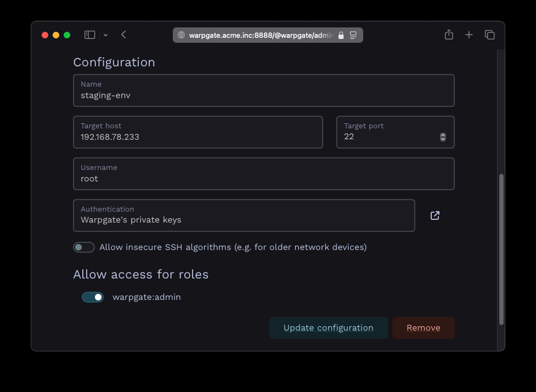This screenshot has width=536, height=392.
Task: Open the Share icon in toolbar
Action: tap(449, 35)
